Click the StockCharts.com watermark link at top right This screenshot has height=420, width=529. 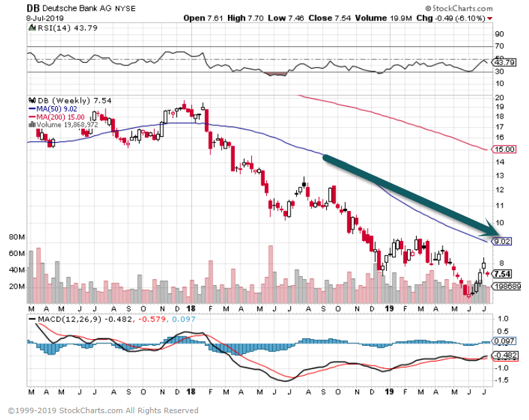[x=459, y=8]
